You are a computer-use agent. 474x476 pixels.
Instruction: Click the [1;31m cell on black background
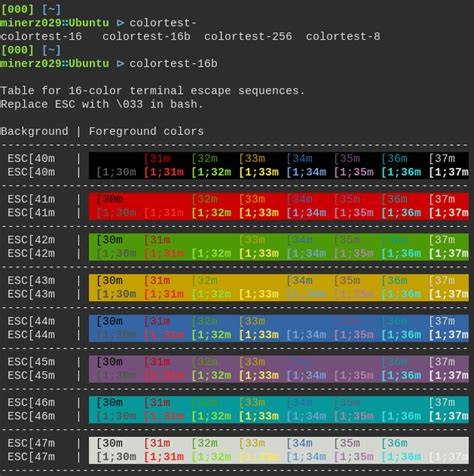164,172
